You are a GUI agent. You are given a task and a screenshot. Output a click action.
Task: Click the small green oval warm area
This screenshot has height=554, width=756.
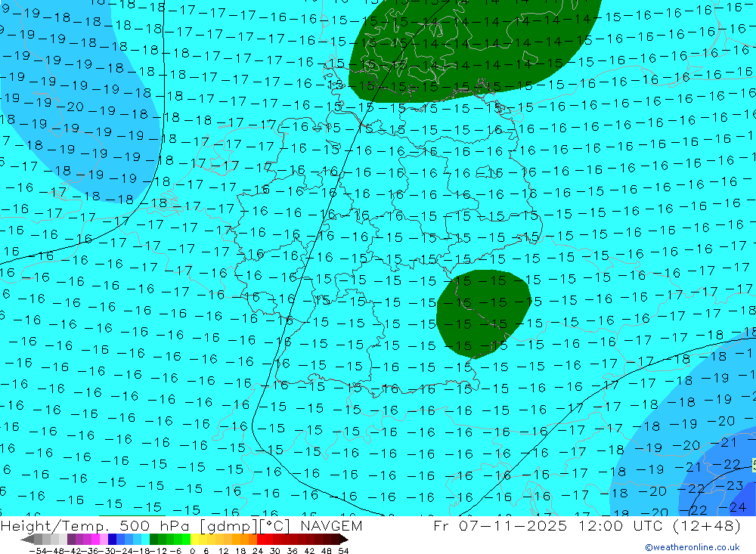[x=483, y=314]
